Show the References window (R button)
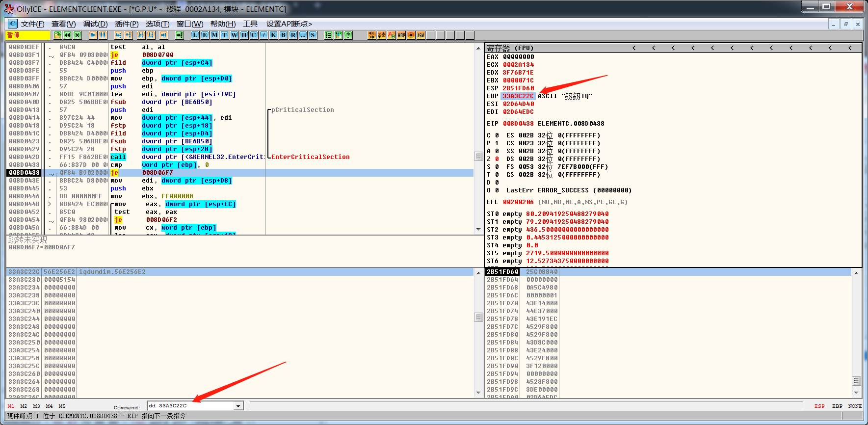The height and width of the screenshot is (425, 868). (293, 35)
